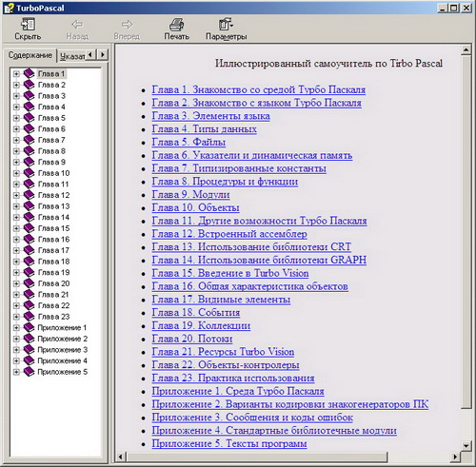Click the book icon of Глава 11

[29, 185]
